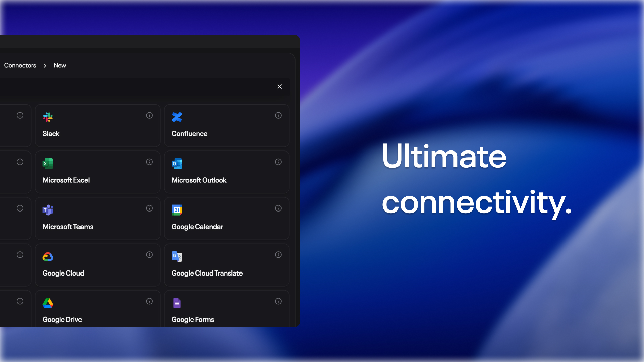Select the Confluence logo icon
The width and height of the screenshot is (644, 362).
click(177, 117)
